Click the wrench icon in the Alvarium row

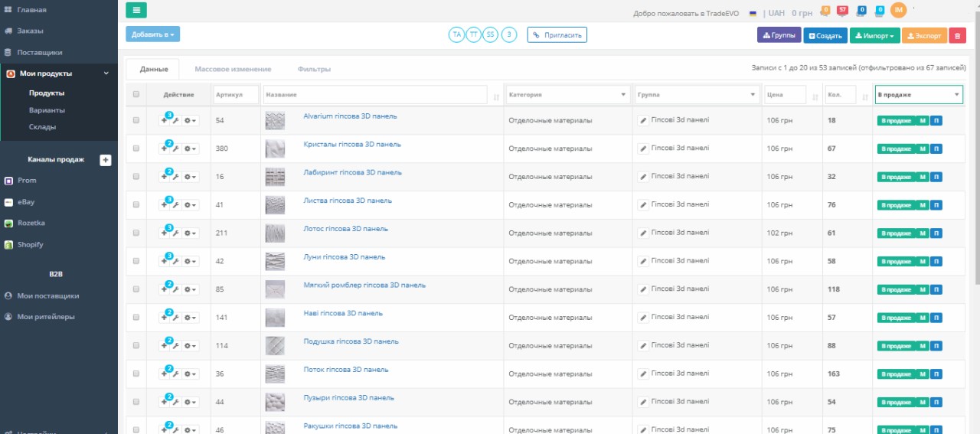click(175, 121)
